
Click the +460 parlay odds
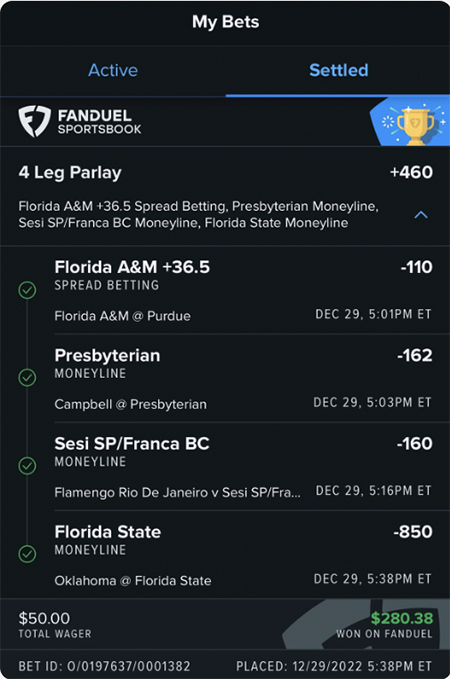click(411, 172)
